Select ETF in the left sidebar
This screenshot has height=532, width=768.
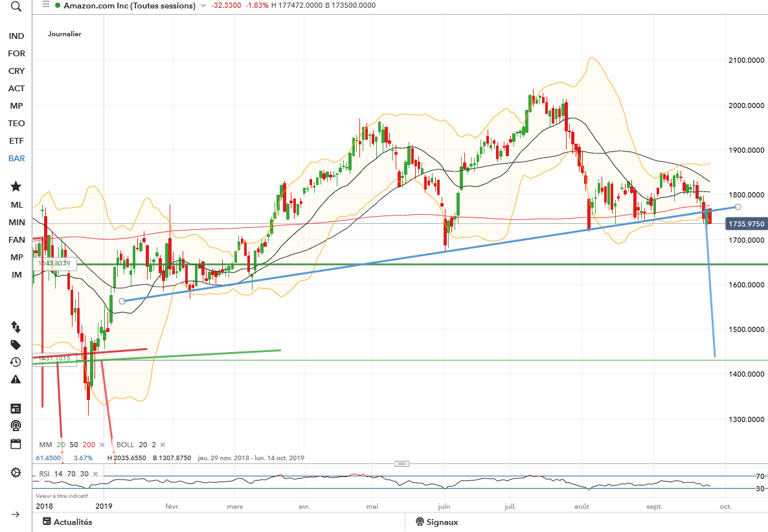(x=16, y=141)
